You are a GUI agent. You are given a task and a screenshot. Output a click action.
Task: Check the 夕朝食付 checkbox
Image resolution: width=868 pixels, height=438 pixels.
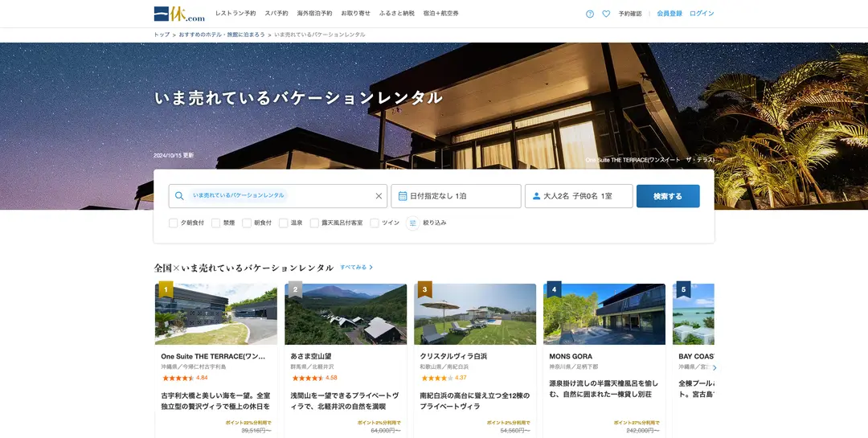(x=174, y=223)
